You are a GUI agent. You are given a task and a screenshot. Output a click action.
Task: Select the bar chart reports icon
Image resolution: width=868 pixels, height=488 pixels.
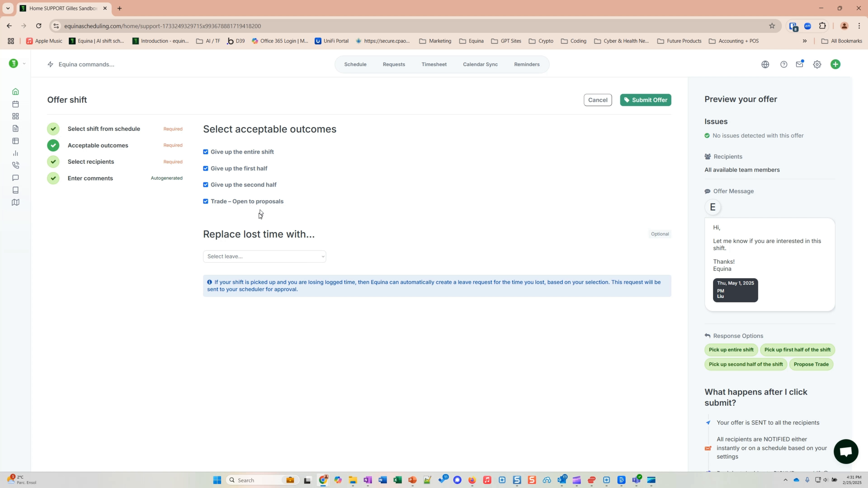coord(16,153)
